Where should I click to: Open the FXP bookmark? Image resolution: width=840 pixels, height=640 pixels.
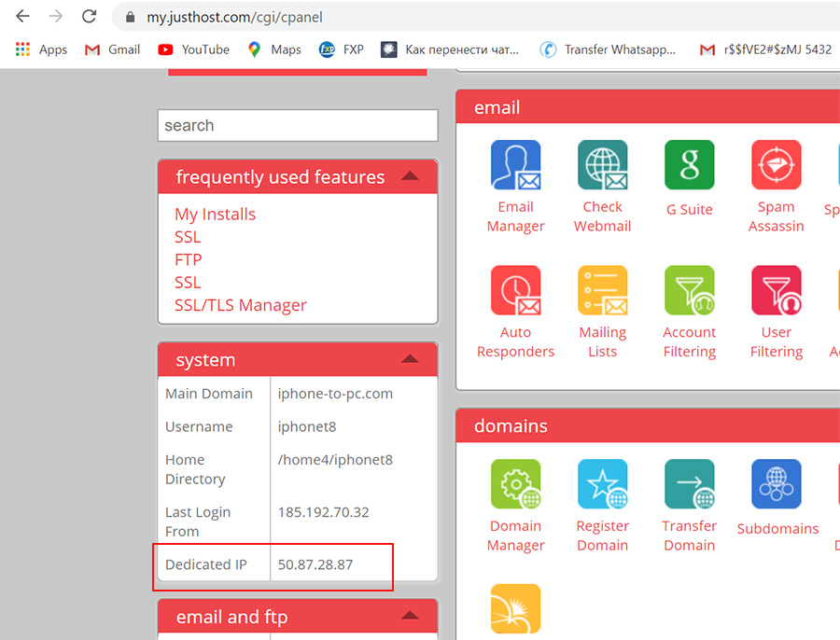tap(342, 49)
